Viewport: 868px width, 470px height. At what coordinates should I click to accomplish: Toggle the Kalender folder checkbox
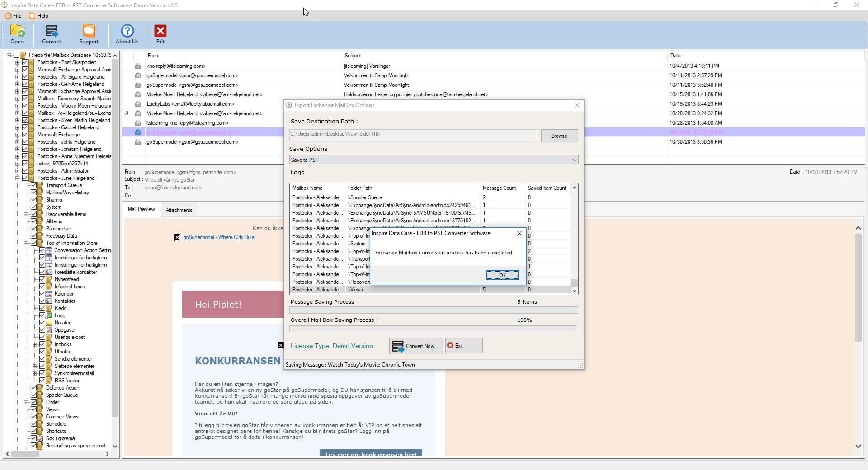(x=42, y=294)
